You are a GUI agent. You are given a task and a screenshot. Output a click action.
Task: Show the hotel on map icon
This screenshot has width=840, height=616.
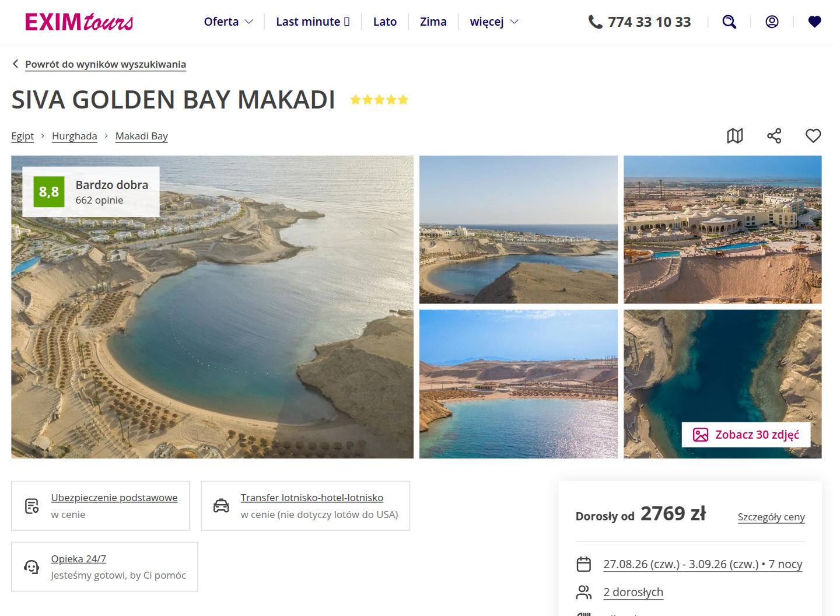click(x=735, y=136)
